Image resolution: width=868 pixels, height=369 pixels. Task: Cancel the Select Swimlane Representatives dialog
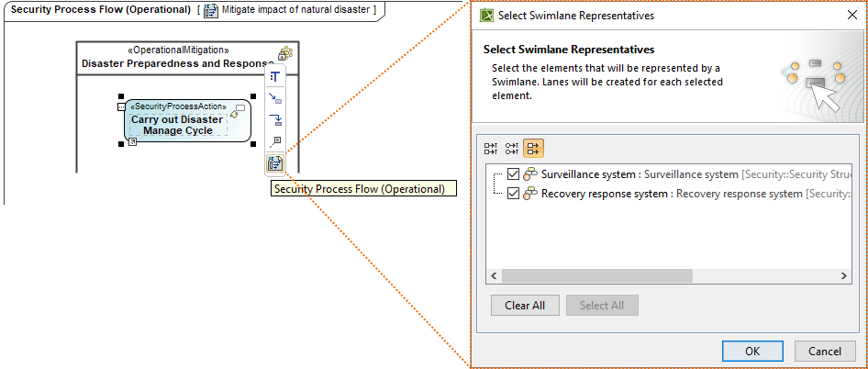click(824, 351)
